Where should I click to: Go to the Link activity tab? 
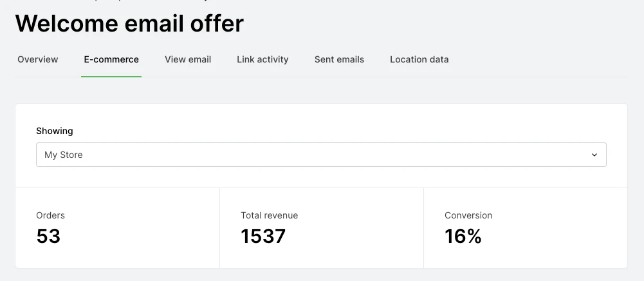[262, 59]
